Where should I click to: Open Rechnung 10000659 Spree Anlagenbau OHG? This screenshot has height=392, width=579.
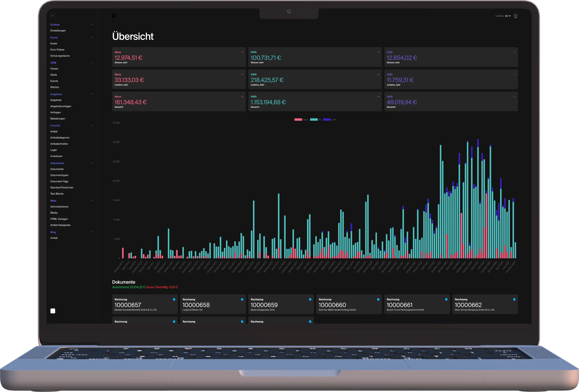coord(281,304)
